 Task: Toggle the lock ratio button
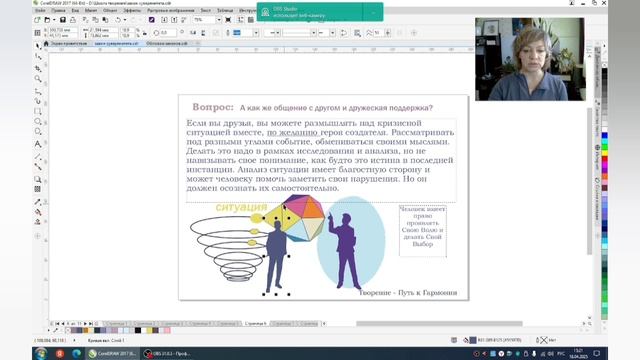(144, 33)
